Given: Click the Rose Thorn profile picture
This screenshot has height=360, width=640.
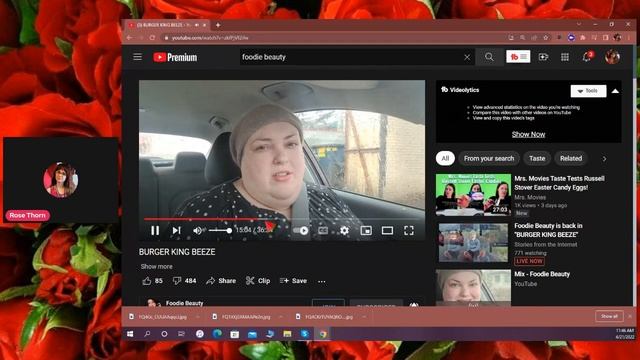Looking at the screenshot, I should [x=61, y=180].
